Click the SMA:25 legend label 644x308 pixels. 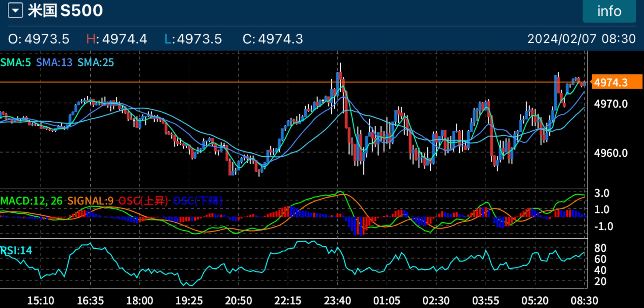point(96,62)
